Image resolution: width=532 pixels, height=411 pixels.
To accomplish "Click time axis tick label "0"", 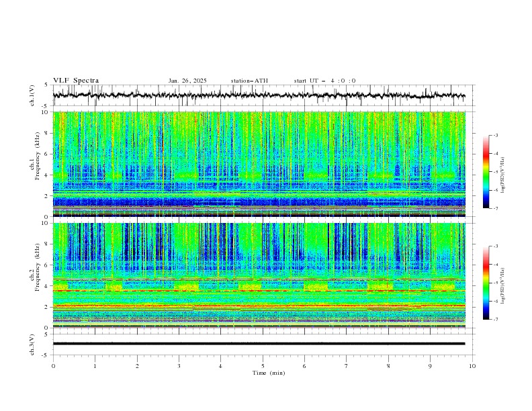I will [53, 366].
